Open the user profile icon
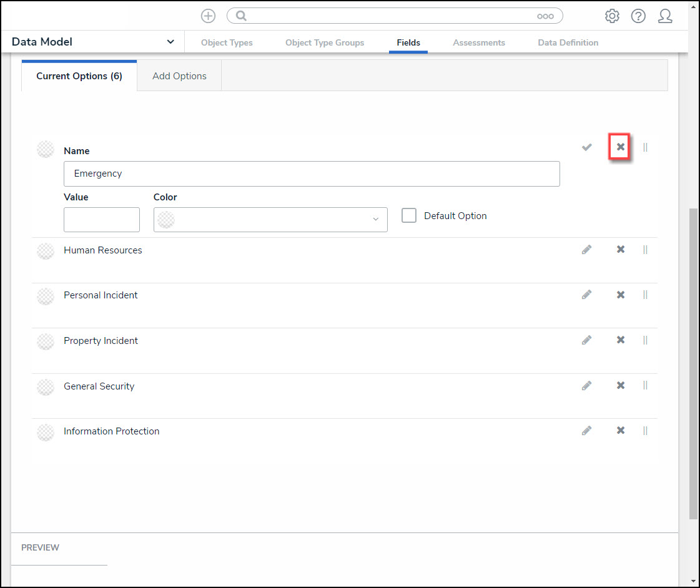The width and height of the screenshot is (700, 588). click(665, 16)
